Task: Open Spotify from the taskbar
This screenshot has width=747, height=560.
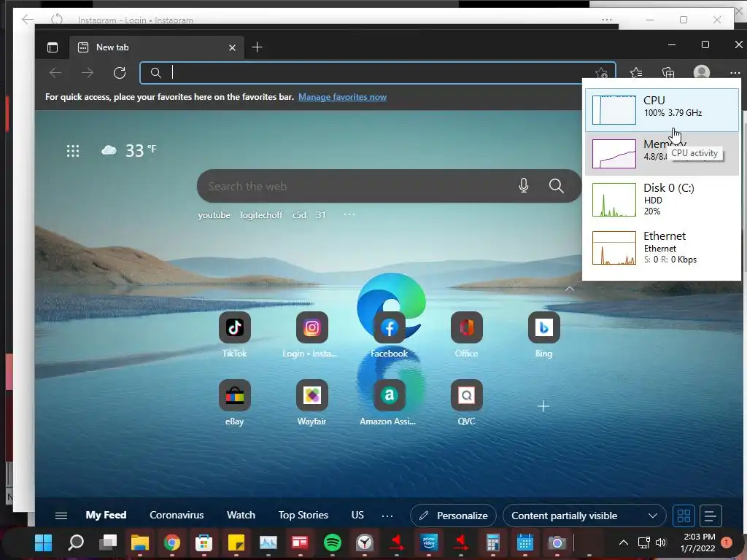Action: (332, 542)
